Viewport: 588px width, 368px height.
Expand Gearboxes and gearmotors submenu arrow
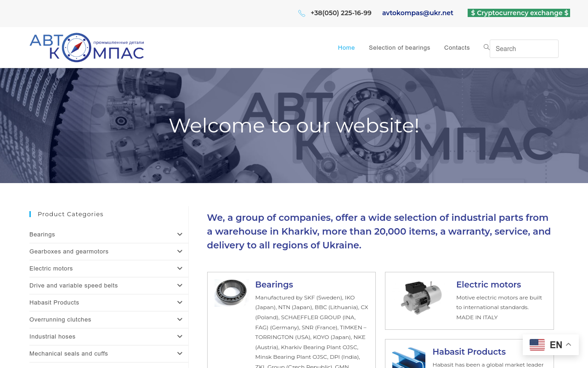click(x=180, y=252)
